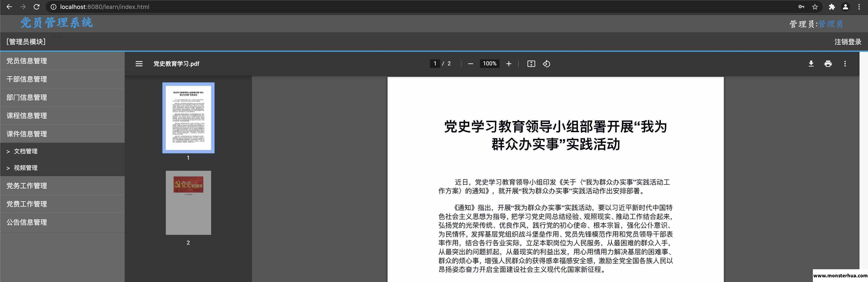Collapse 课件信息管理 menu
868x282 pixels.
point(62,134)
